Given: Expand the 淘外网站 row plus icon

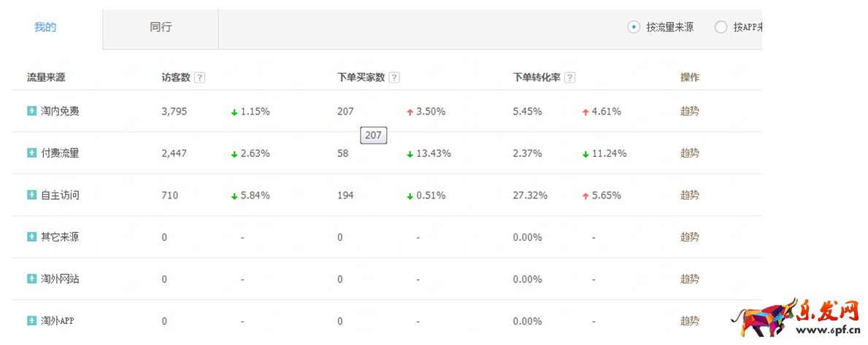Looking at the screenshot, I should click(x=31, y=279).
